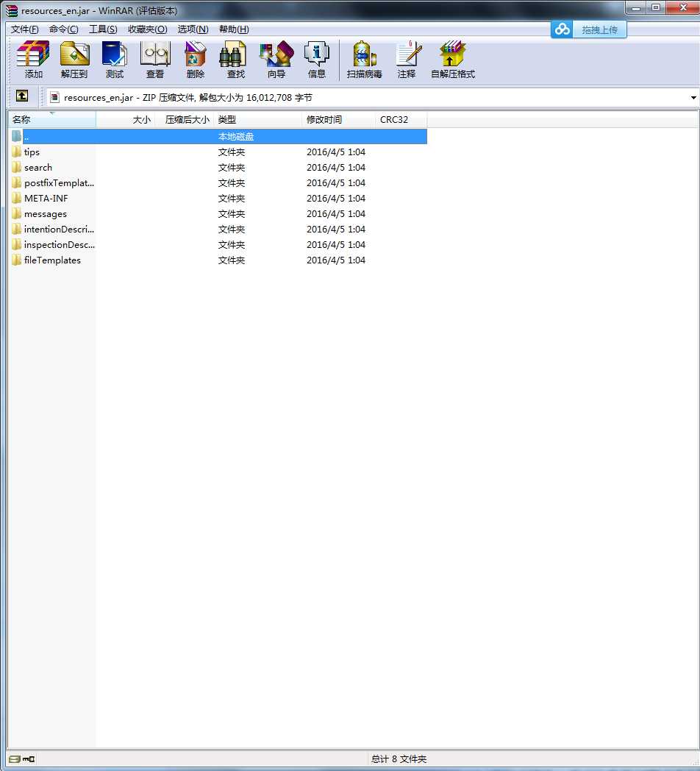Open the Favorites (收藏夹) menu
This screenshot has height=771, width=700.
(148, 29)
